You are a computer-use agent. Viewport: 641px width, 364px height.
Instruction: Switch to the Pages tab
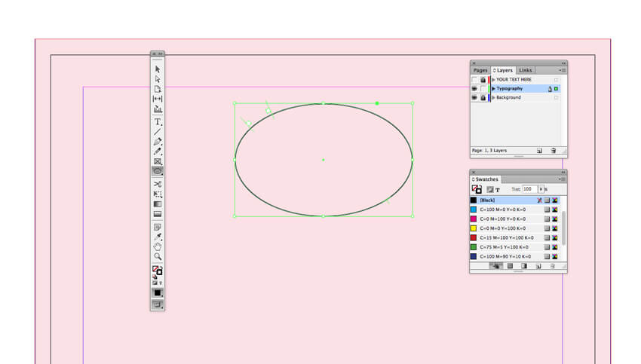point(480,70)
